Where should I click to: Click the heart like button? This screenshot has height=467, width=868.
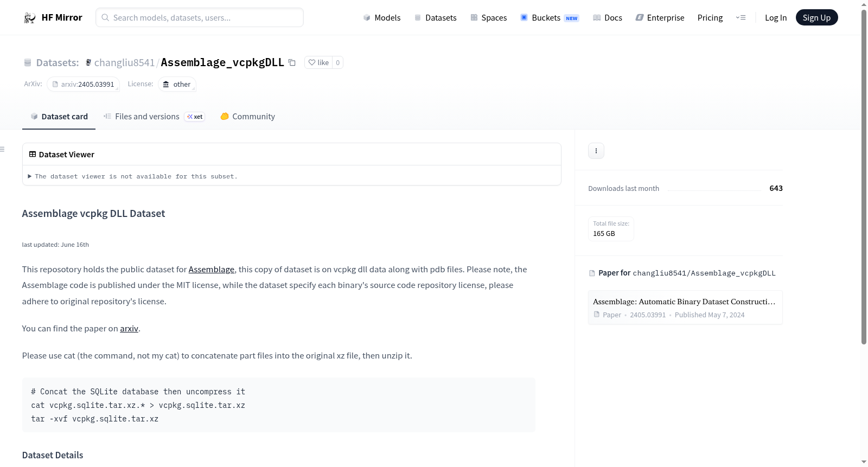[x=318, y=62]
